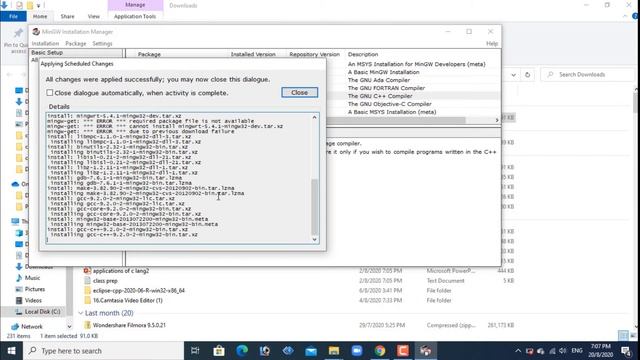Viewport: 640px width, 360px height.
Task: Launch Google Chrome from the taskbar
Action: coord(380,351)
